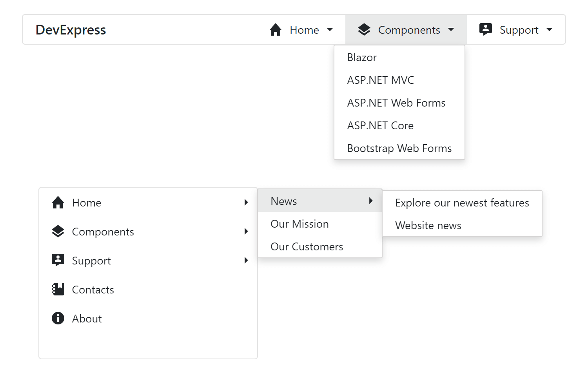Choose Bootstrap Web Forms menu item
588x373 pixels.
[399, 148]
